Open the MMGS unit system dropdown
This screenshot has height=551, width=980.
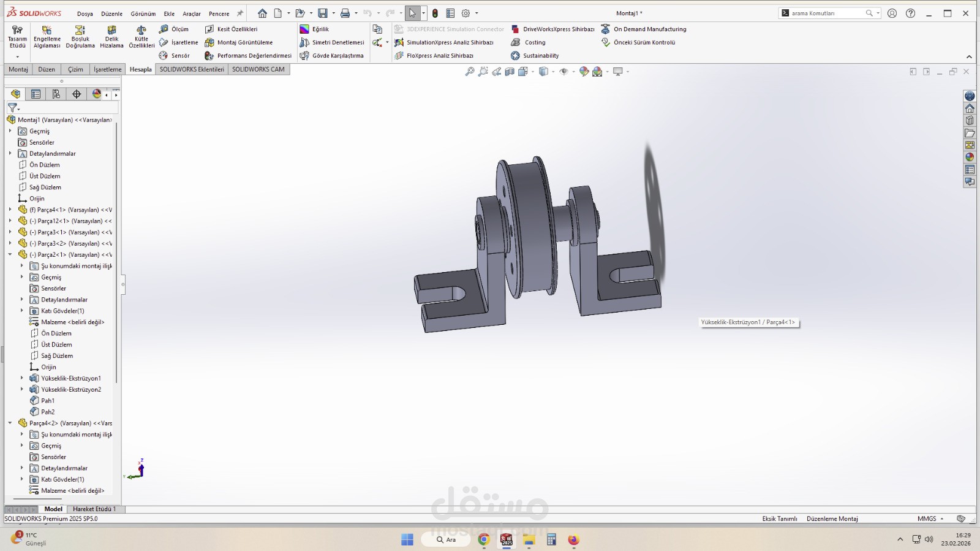tap(930, 519)
